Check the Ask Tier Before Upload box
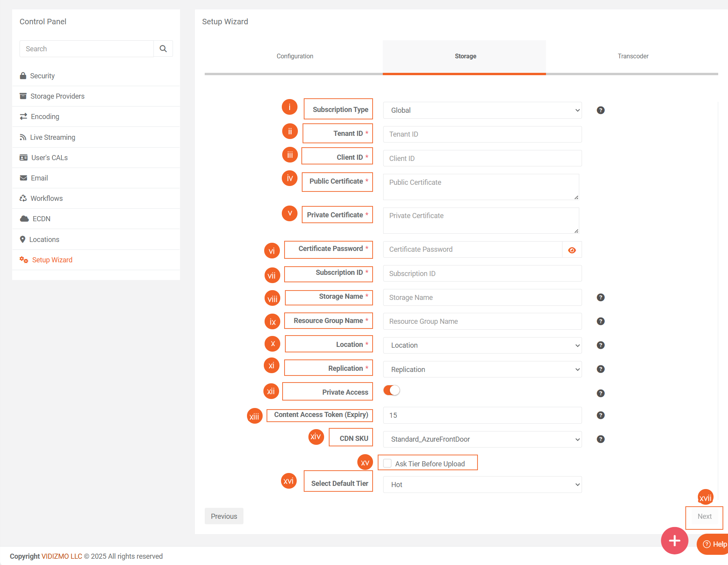The image size is (728, 565). click(x=387, y=464)
